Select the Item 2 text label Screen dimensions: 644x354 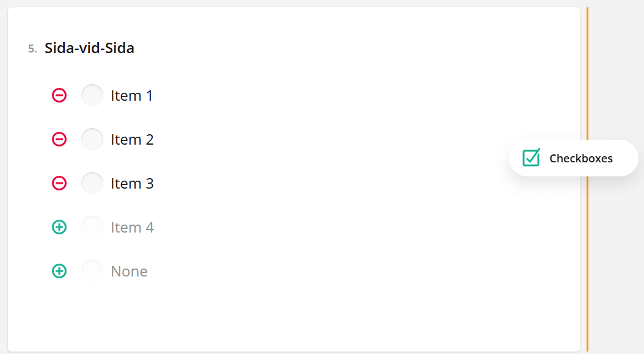(132, 139)
